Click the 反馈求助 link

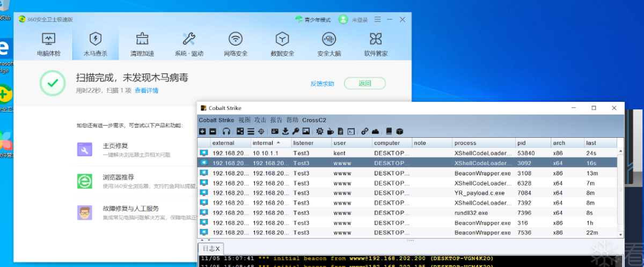pyautogui.click(x=322, y=84)
